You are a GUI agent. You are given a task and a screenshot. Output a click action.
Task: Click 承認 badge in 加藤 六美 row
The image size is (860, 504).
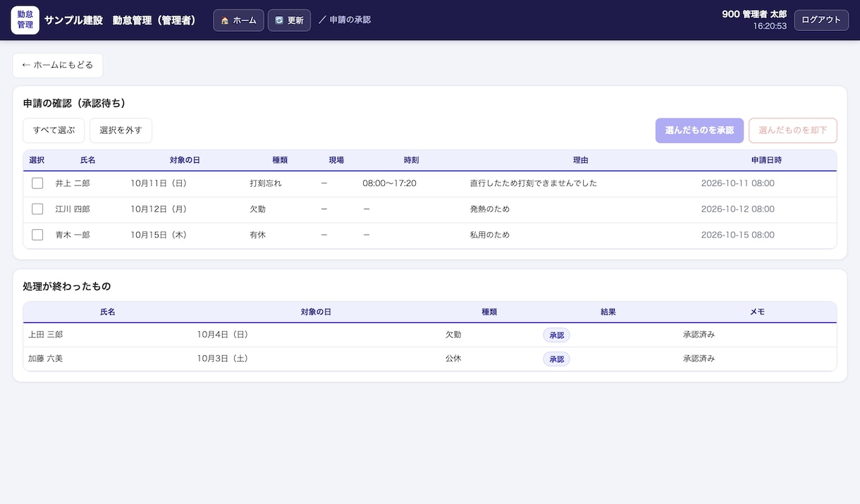click(556, 359)
